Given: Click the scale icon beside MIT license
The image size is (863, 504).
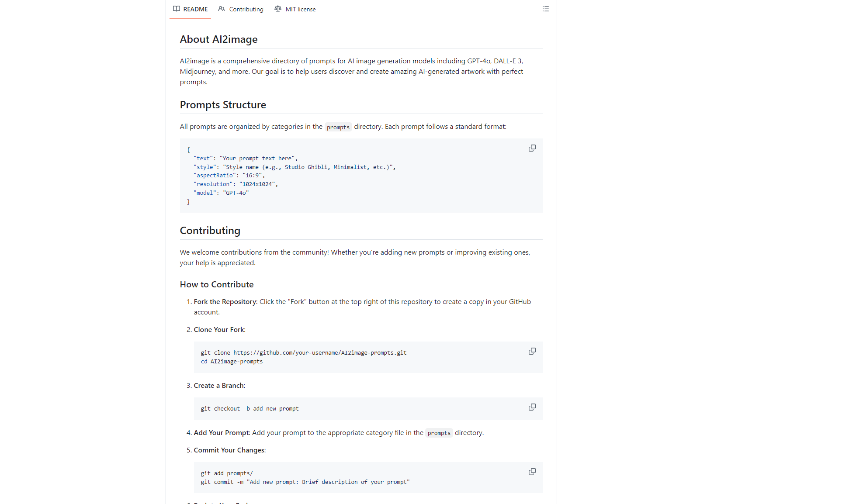Looking at the screenshot, I should (278, 9).
